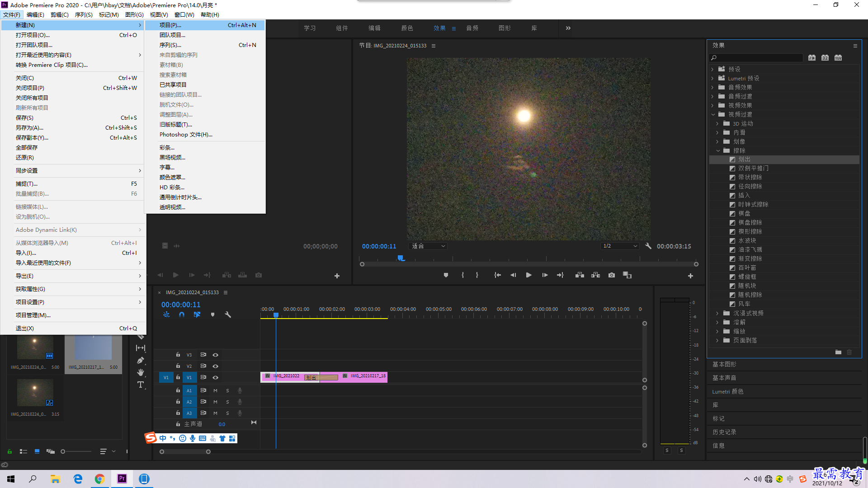Screen dimensions: 868x488
Task: Select the Pen tool in timeline toolbar
Action: [x=141, y=361]
